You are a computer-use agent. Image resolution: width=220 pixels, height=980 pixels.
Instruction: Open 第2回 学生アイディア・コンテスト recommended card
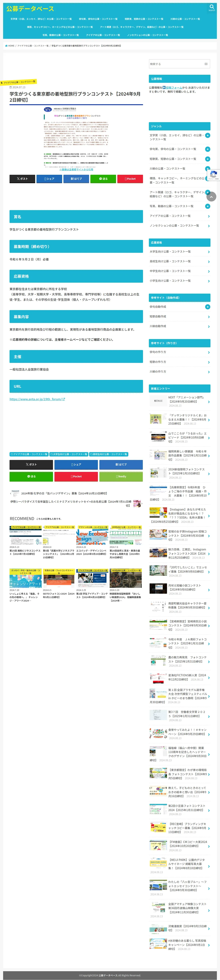coord(92,584)
